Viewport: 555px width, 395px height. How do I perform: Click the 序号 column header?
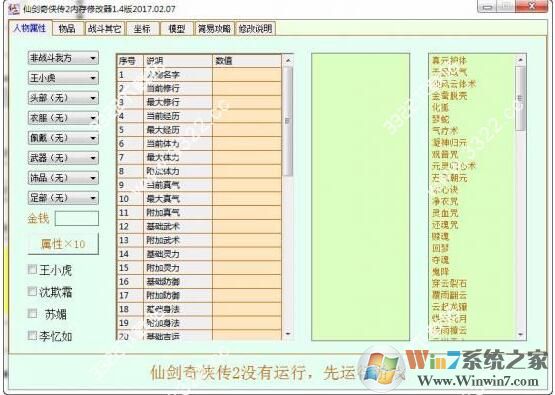coord(130,61)
